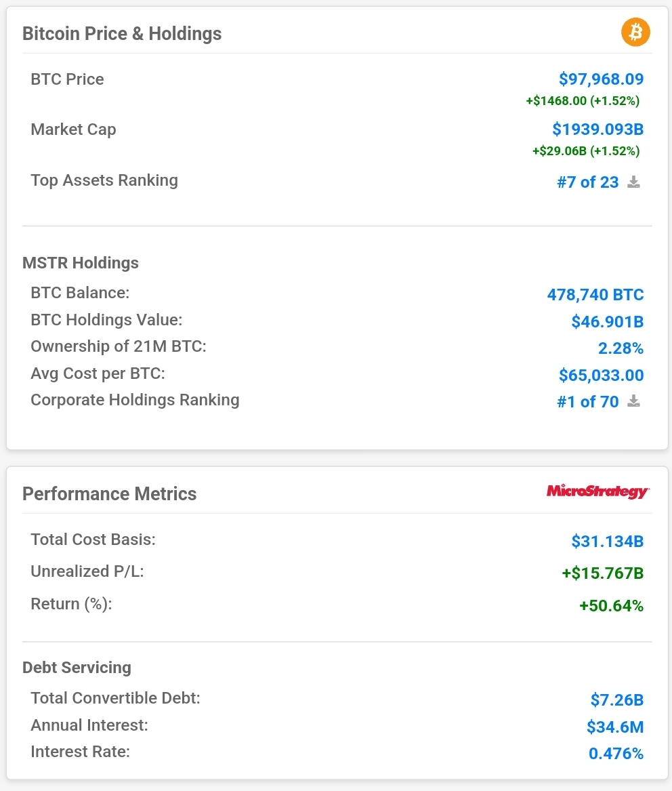Click the $46.901B holdings value
This screenshot has width=672, height=791.
tap(608, 321)
